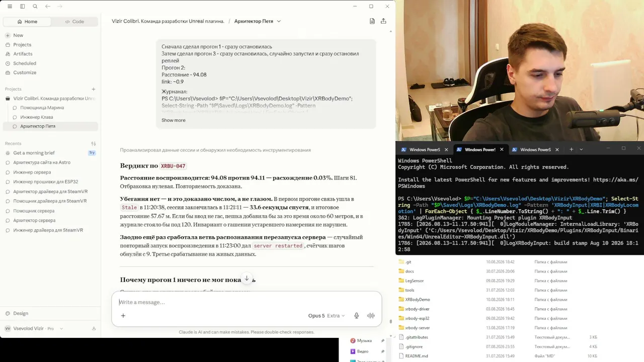Open Музыка in Explorer quick access
Image resolution: width=644 pixels, height=362 pixels.
pyautogui.click(x=364, y=341)
